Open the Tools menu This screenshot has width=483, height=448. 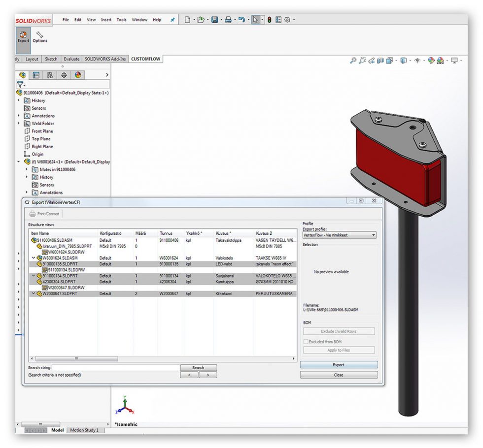pyautogui.click(x=121, y=20)
